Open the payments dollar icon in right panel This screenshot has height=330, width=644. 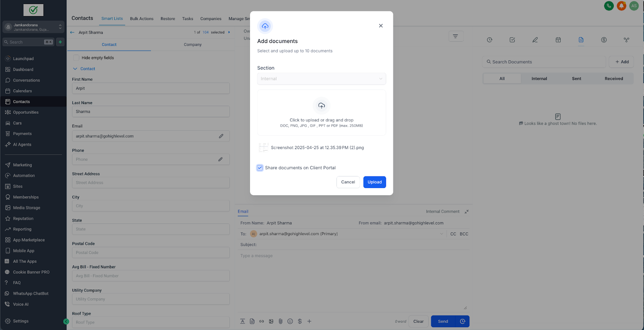pos(604,40)
